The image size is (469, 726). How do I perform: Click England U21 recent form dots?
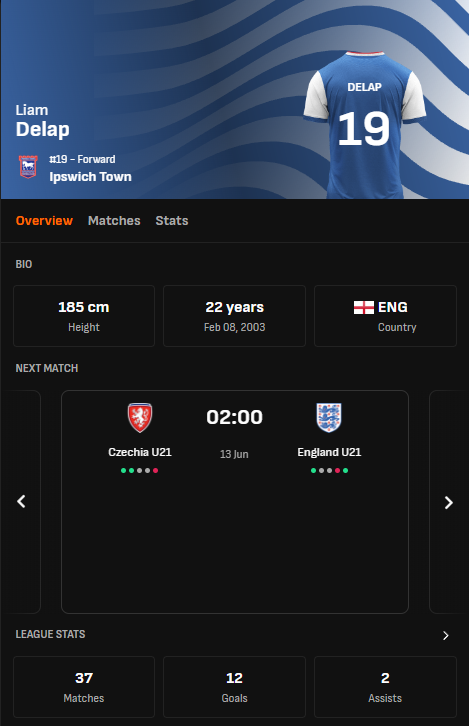(329, 470)
